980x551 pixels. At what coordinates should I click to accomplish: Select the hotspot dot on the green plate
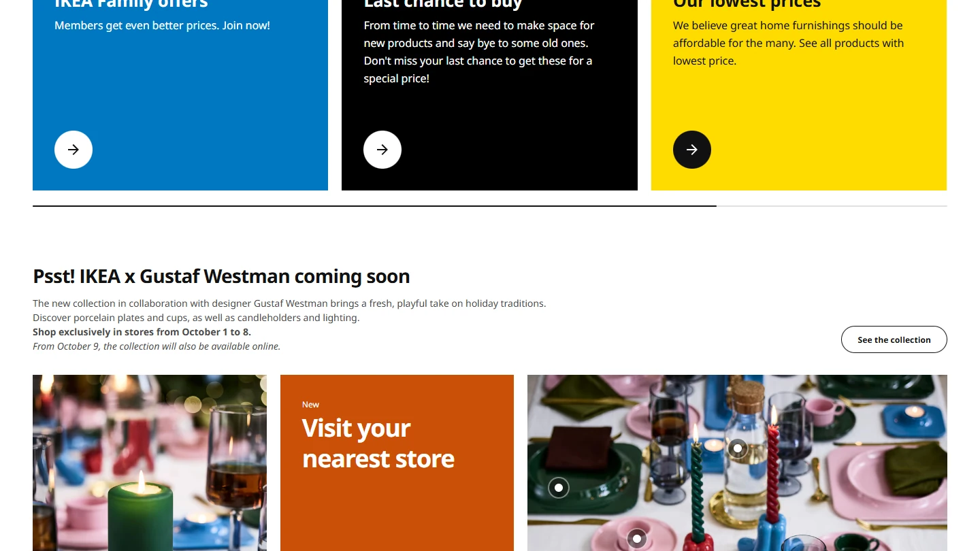tap(559, 487)
